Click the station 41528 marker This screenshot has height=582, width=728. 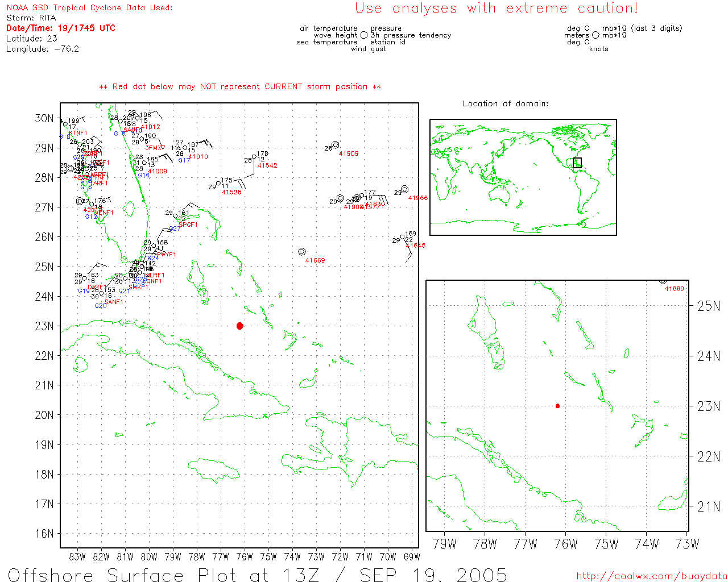[x=218, y=184]
